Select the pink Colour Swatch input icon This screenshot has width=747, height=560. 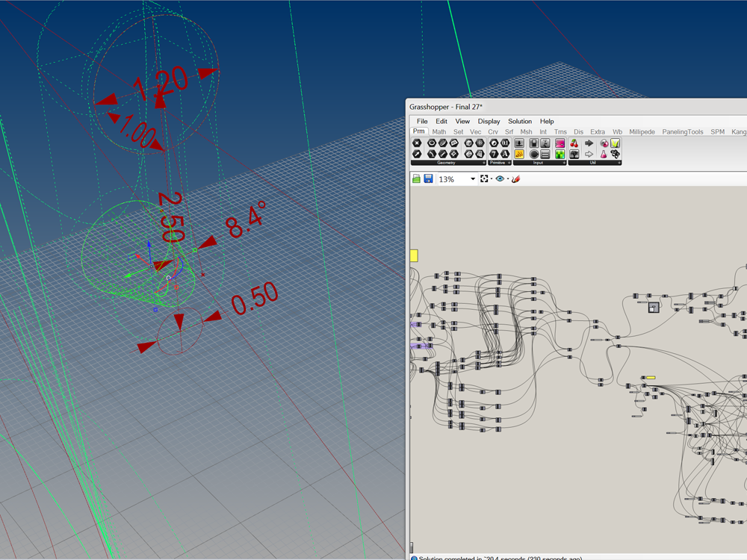[x=560, y=143]
